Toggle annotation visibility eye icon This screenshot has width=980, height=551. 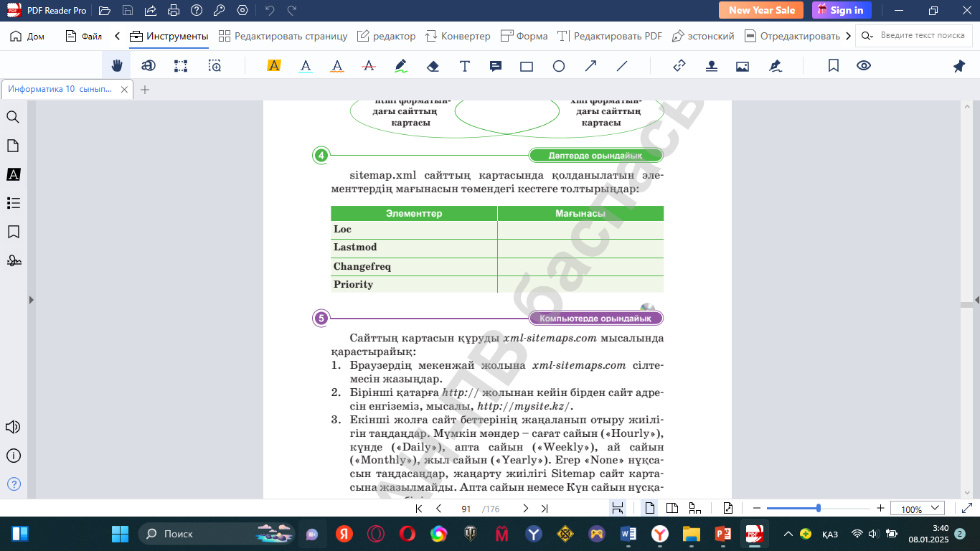point(864,66)
